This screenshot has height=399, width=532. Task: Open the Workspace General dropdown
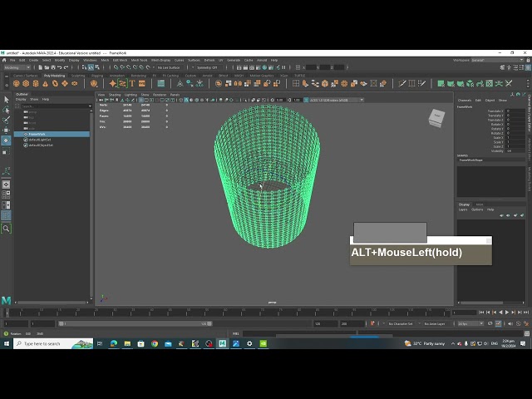tap(497, 60)
